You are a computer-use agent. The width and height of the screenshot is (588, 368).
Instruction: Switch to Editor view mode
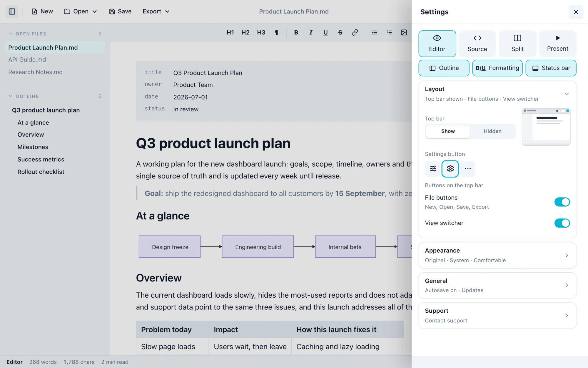437,44
